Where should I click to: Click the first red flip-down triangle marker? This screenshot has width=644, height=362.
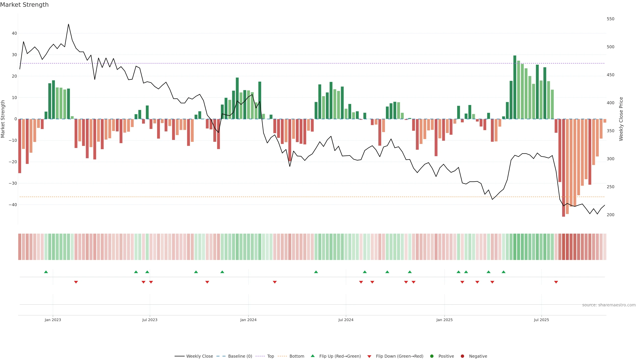[76, 282]
